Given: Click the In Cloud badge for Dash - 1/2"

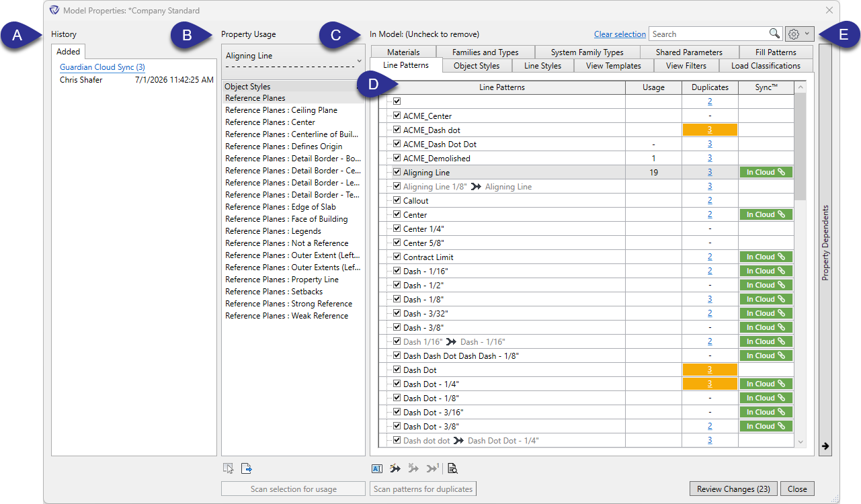Looking at the screenshot, I should [766, 286].
